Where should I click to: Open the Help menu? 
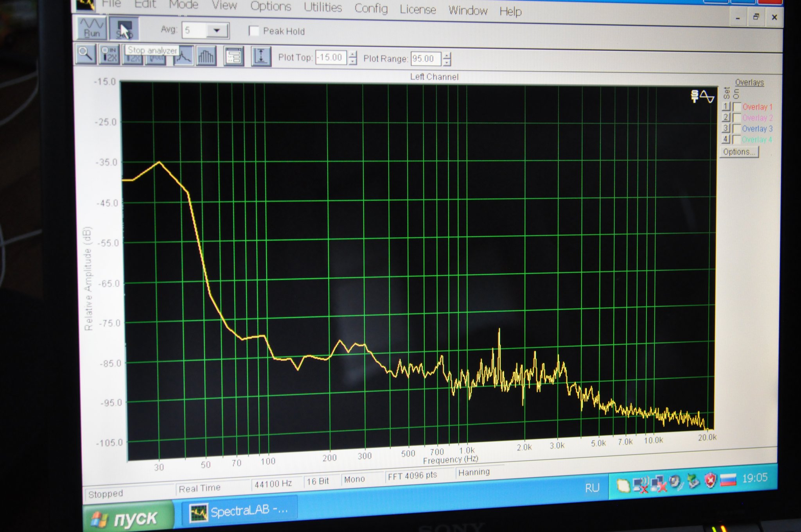[x=510, y=11]
